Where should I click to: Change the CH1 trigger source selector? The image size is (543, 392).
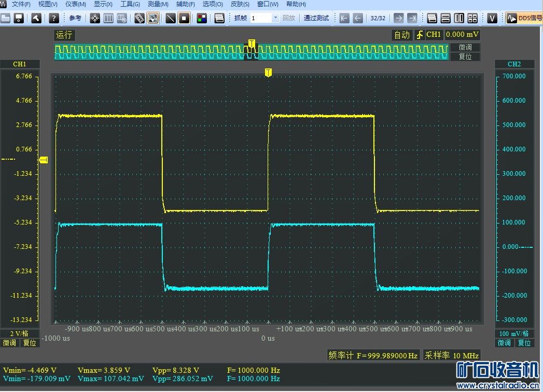tap(434, 35)
